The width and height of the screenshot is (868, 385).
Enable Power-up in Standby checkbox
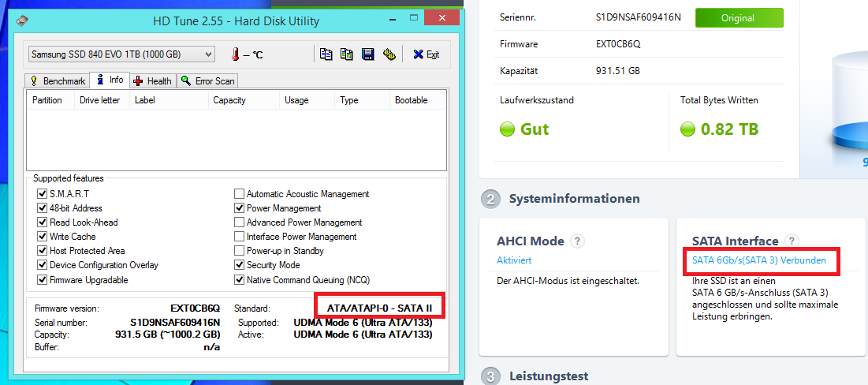[x=239, y=251]
